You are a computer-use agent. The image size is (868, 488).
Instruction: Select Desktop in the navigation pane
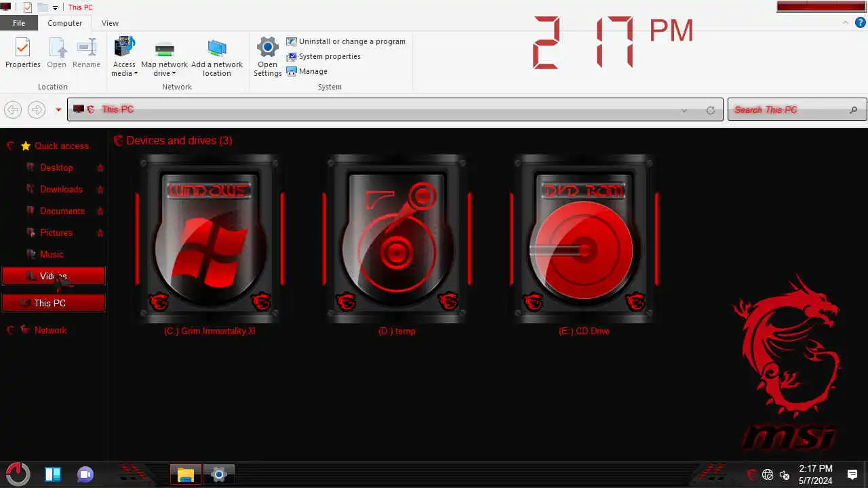coord(56,167)
